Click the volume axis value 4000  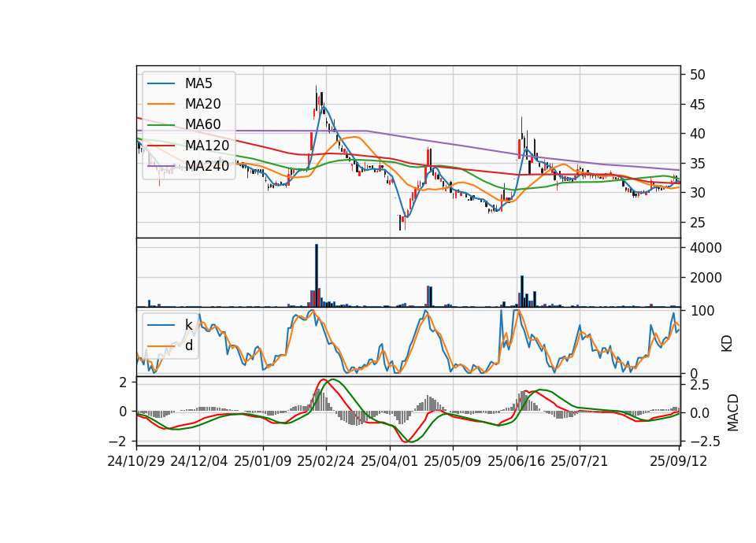point(706,248)
